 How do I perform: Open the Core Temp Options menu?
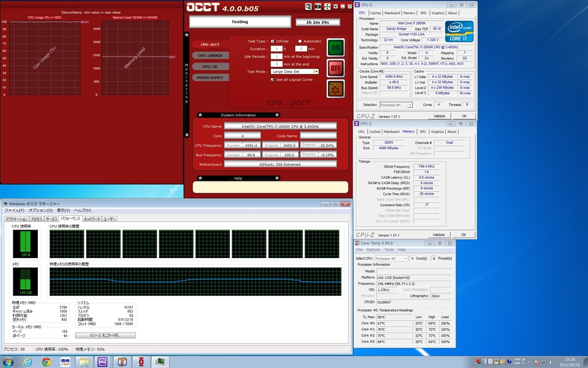373,250
